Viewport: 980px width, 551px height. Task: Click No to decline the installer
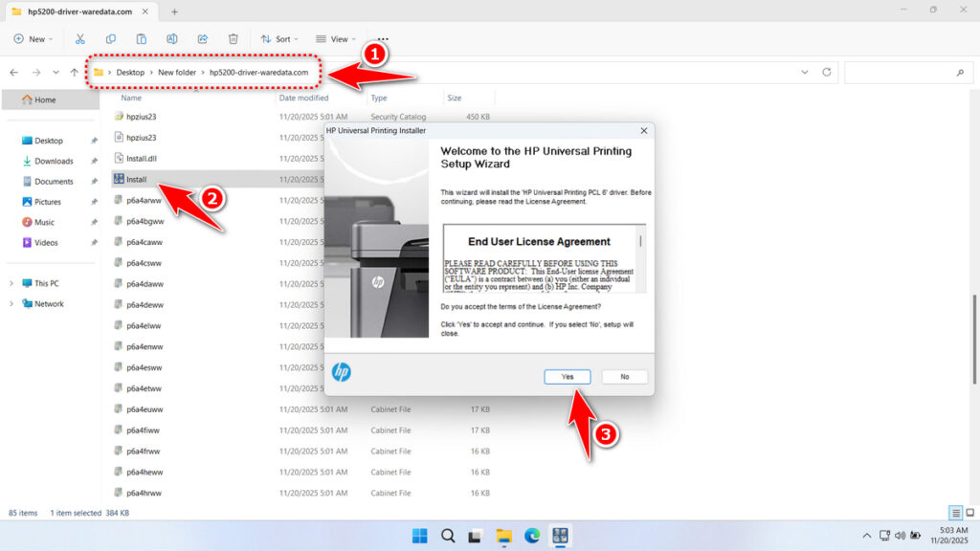click(x=624, y=376)
